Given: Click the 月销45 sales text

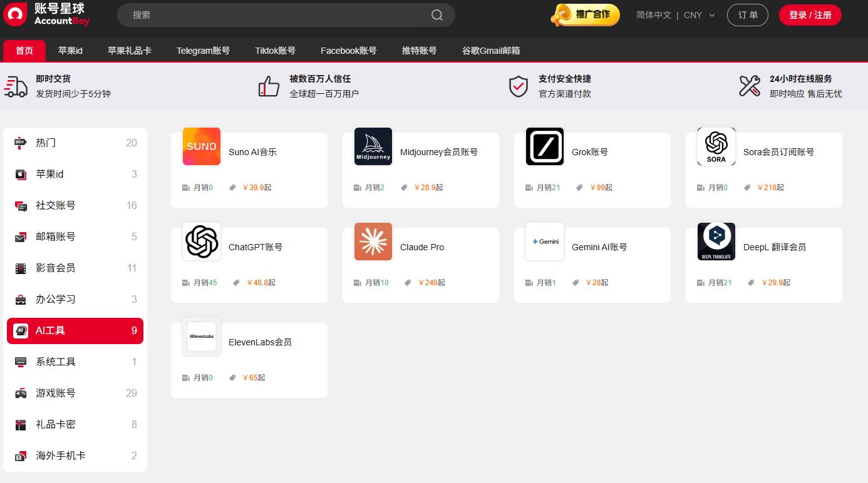Looking at the screenshot, I should pos(205,283).
